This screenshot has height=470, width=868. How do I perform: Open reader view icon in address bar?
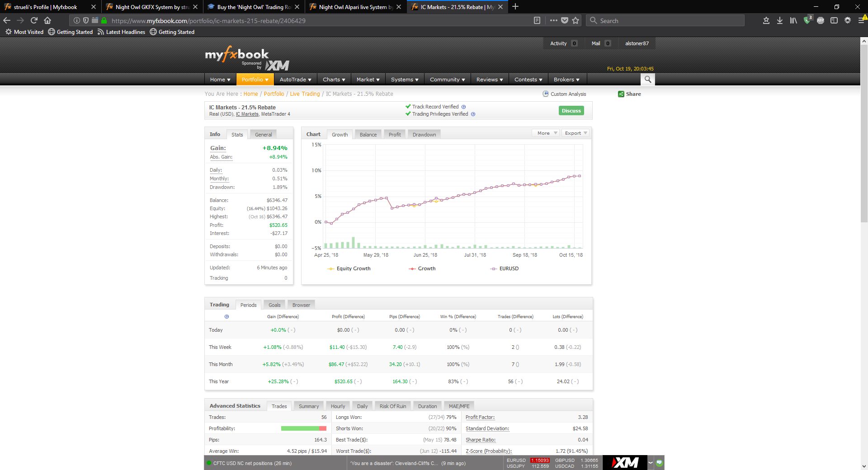[x=537, y=20]
